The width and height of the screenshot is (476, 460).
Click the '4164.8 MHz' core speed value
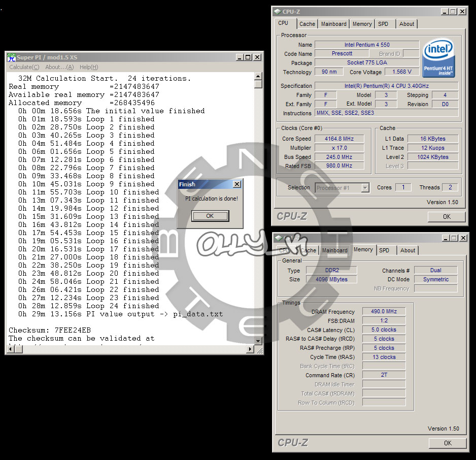click(x=339, y=139)
